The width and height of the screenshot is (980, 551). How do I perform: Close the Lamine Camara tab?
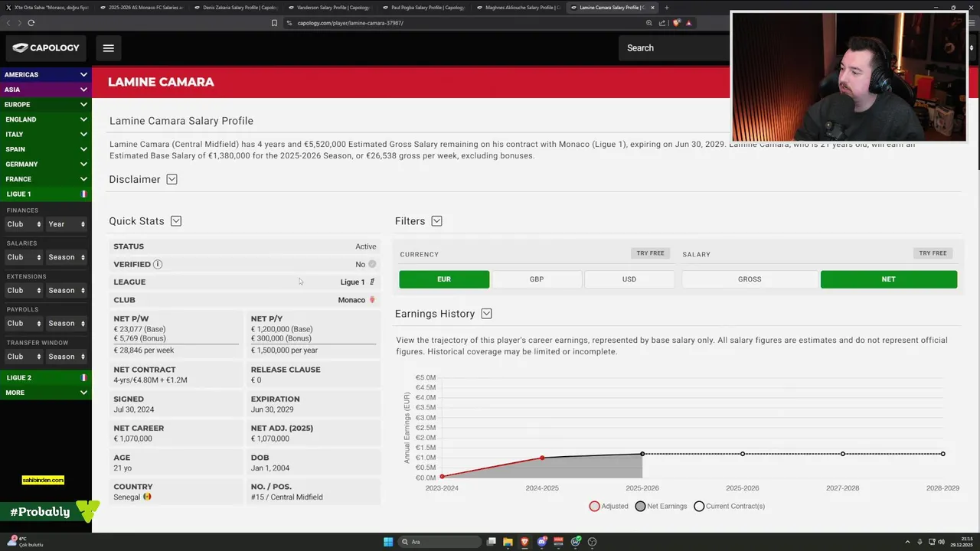point(653,8)
